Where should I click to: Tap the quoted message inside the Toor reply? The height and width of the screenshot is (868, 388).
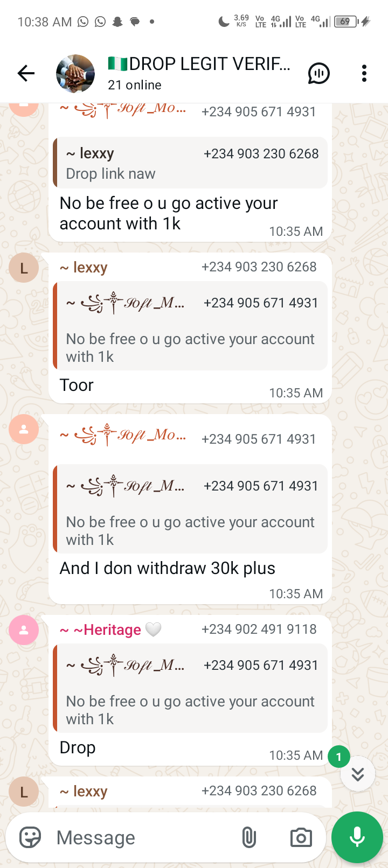click(x=190, y=326)
